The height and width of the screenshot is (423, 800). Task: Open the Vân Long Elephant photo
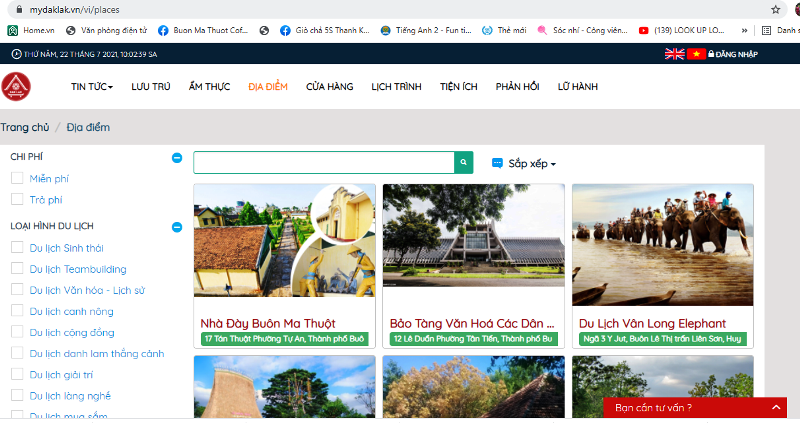(x=663, y=245)
